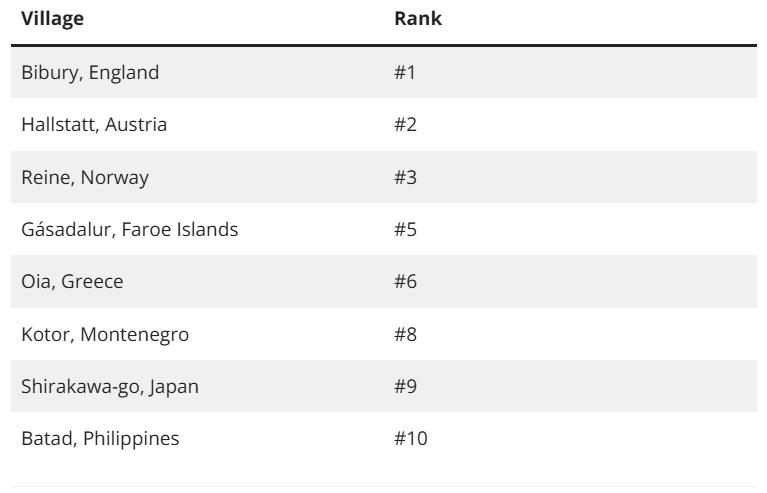Viewport: 767px width, 493px height.
Task: Select the #6 rank cell
Action: click(405, 282)
